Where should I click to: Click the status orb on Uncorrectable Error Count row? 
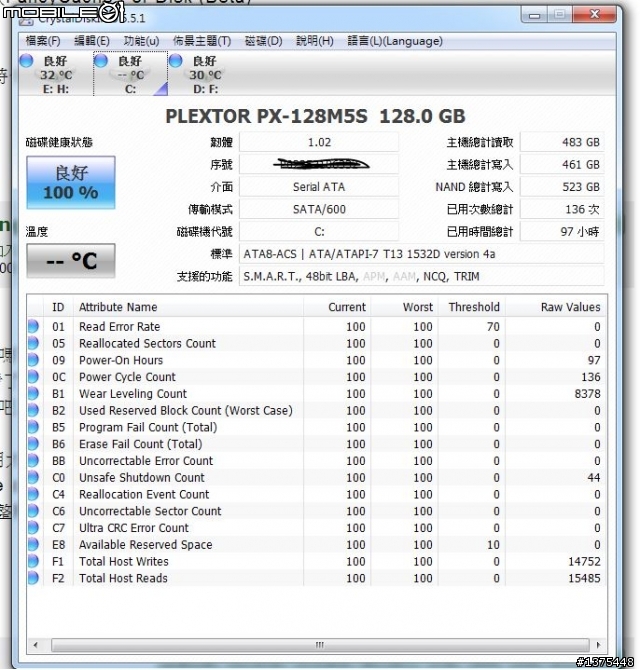pyautogui.click(x=33, y=461)
